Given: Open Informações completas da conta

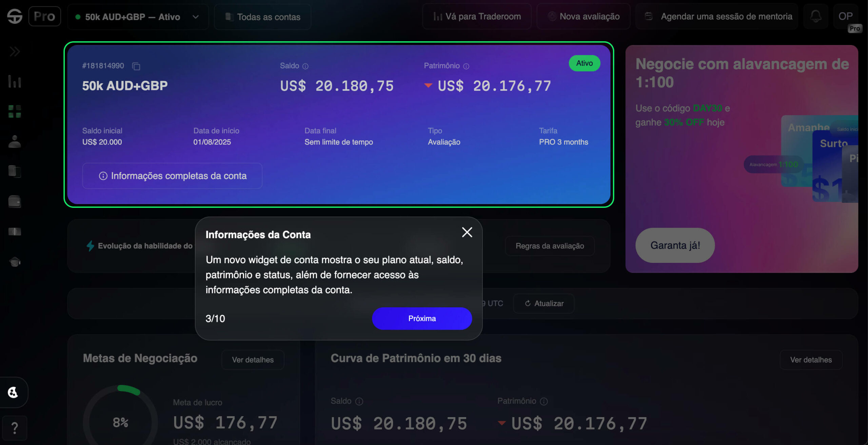Looking at the screenshot, I should point(172,176).
